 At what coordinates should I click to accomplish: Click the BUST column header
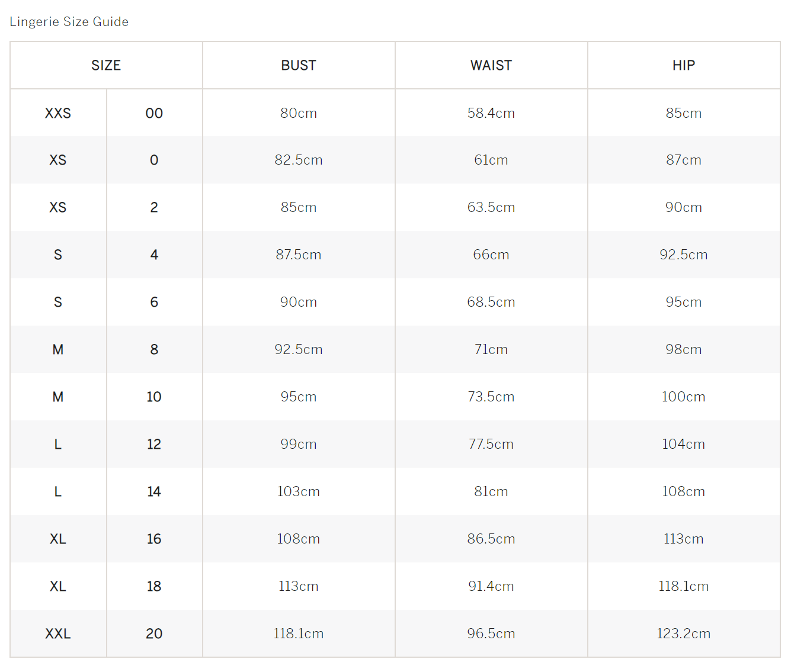[299, 66]
